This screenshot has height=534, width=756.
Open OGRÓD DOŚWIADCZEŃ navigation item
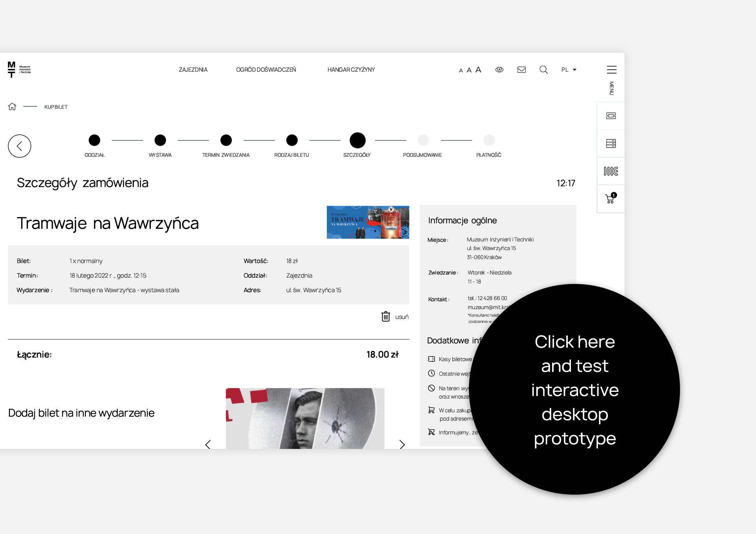click(266, 70)
